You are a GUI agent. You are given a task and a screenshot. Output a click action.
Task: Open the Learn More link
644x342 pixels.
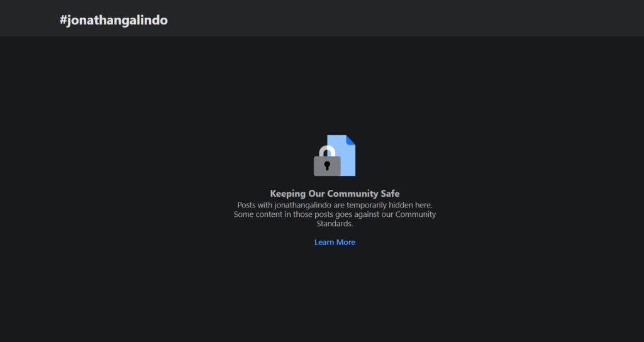pos(335,242)
